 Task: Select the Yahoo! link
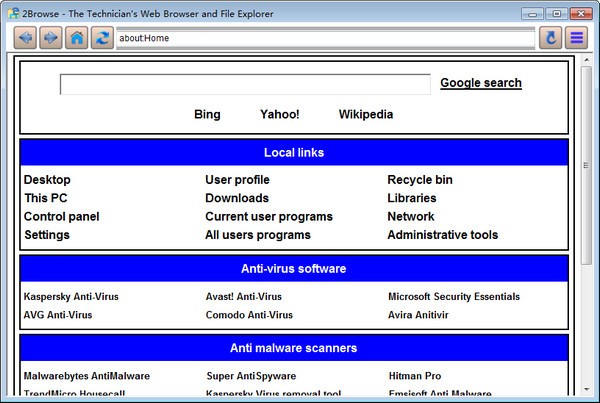pyautogui.click(x=279, y=114)
